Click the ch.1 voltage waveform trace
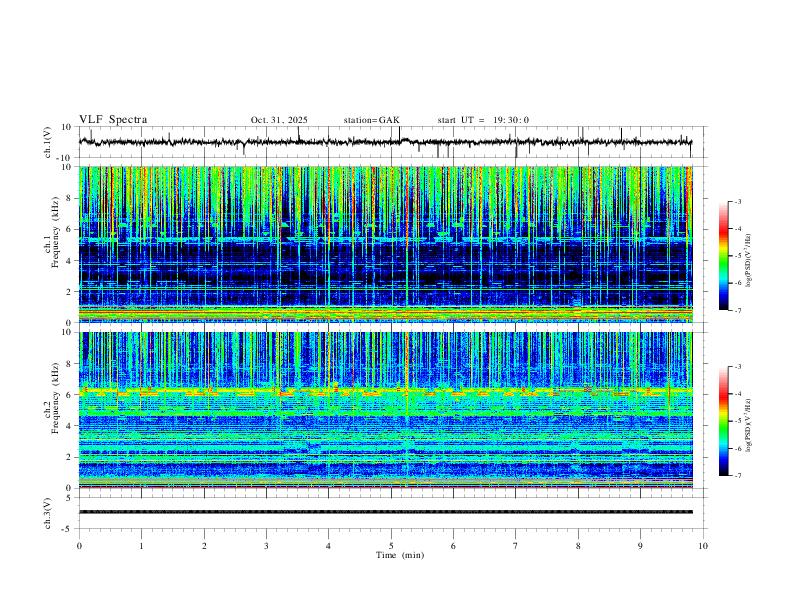 [x=385, y=142]
